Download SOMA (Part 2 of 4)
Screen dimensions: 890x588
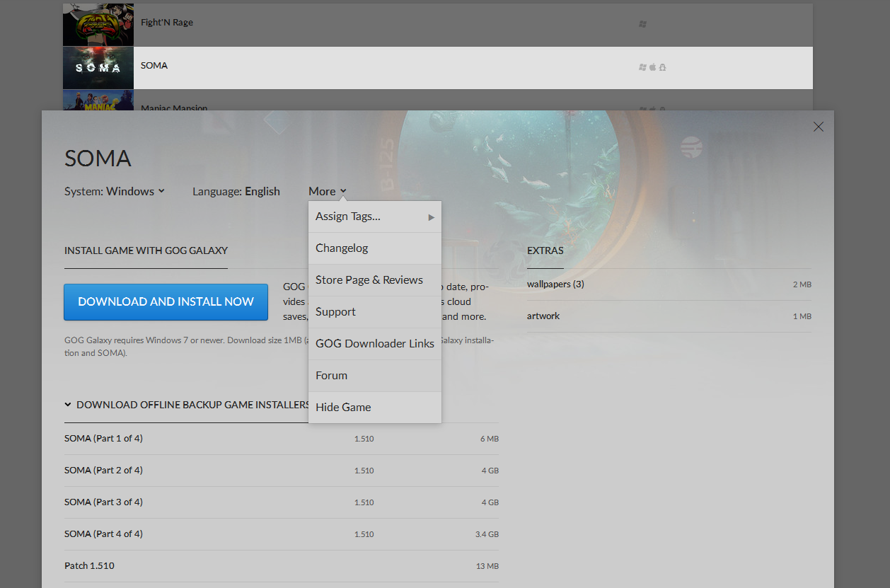click(x=282, y=471)
